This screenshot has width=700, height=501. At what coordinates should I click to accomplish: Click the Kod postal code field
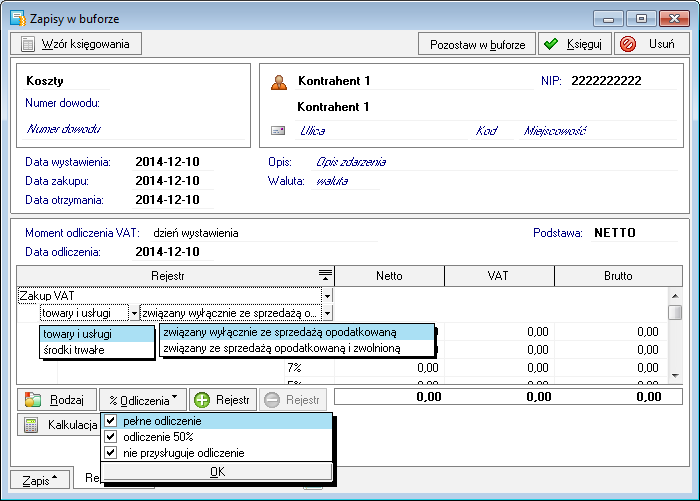[493, 131]
